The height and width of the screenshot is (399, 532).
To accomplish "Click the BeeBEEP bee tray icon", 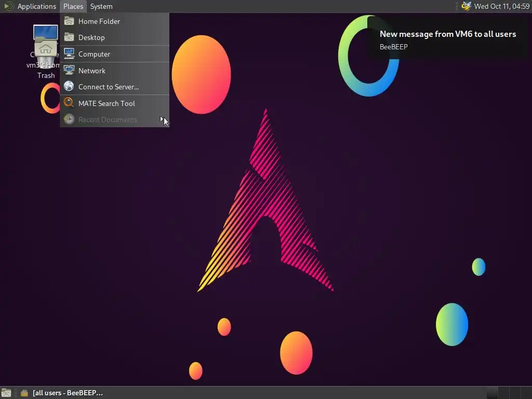I will (x=467, y=6).
